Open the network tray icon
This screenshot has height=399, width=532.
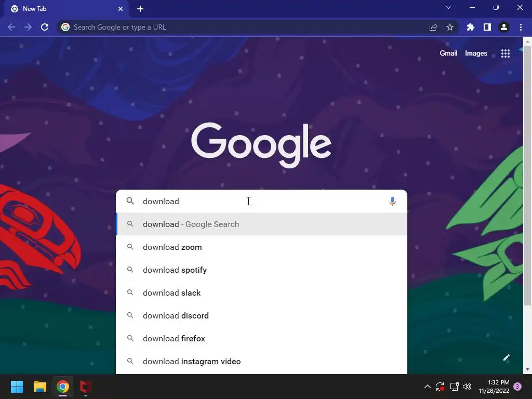[x=454, y=387]
